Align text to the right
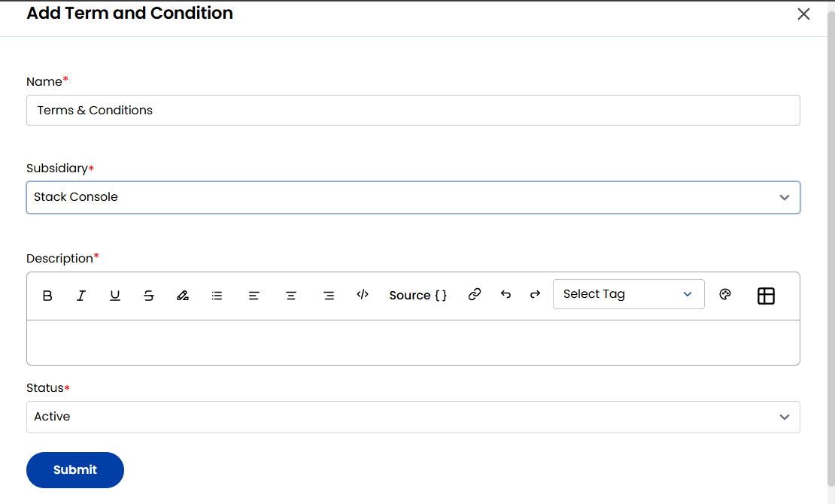835x504 pixels. point(328,295)
